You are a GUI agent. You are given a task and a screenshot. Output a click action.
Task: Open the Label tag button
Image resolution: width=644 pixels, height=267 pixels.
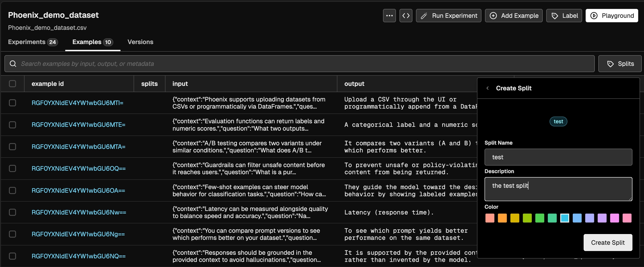click(564, 16)
